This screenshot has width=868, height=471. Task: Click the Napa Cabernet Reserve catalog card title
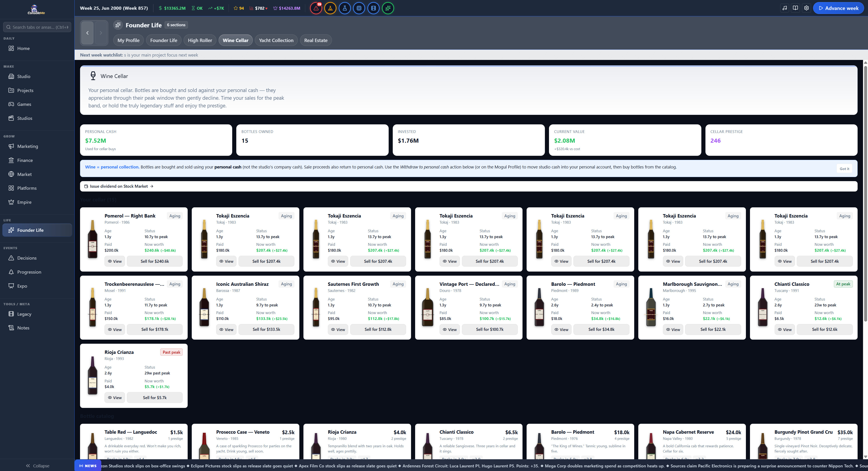pyautogui.click(x=688, y=432)
